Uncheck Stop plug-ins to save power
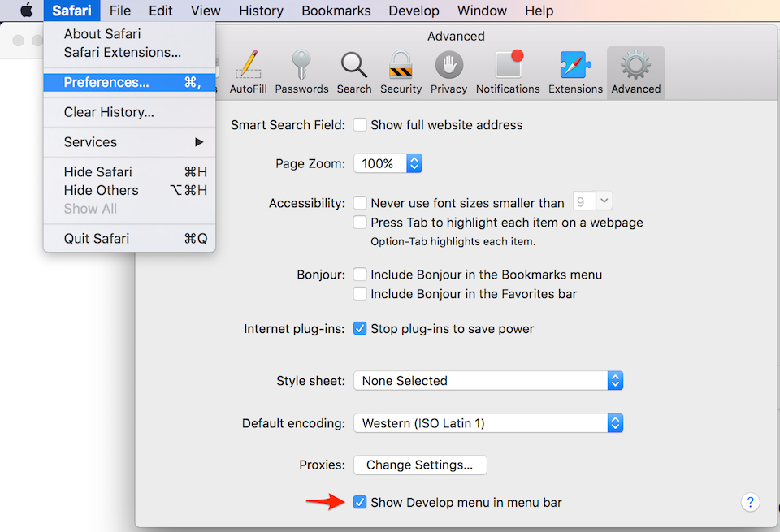Image resolution: width=780 pixels, height=532 pixels. pos(360,329)
